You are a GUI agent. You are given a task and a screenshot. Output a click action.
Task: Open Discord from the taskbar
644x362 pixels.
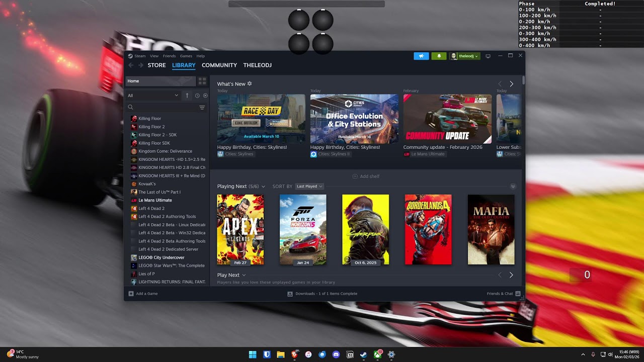336,354
